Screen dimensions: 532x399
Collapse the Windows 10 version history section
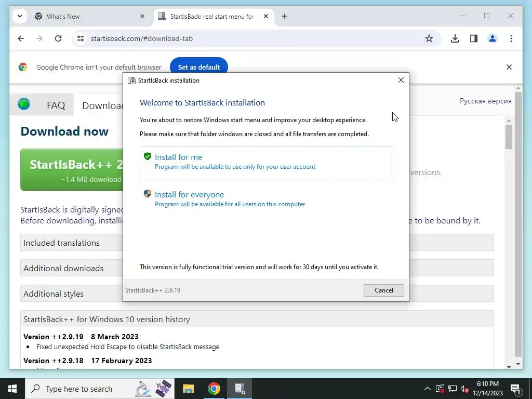[x=257, y=319]
